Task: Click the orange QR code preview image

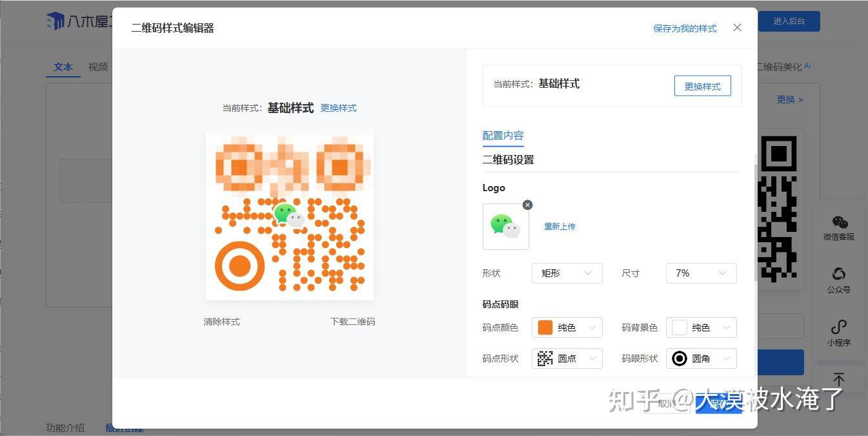Action: pos(290,215)
